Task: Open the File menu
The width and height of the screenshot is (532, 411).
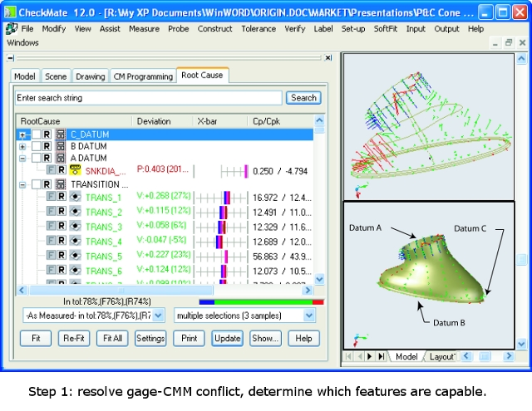Action: [27, 29]
